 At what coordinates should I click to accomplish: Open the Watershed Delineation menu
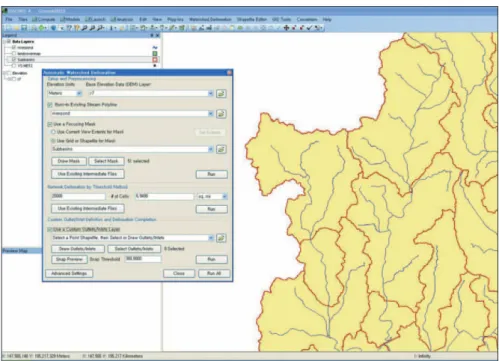coord(210,19)
